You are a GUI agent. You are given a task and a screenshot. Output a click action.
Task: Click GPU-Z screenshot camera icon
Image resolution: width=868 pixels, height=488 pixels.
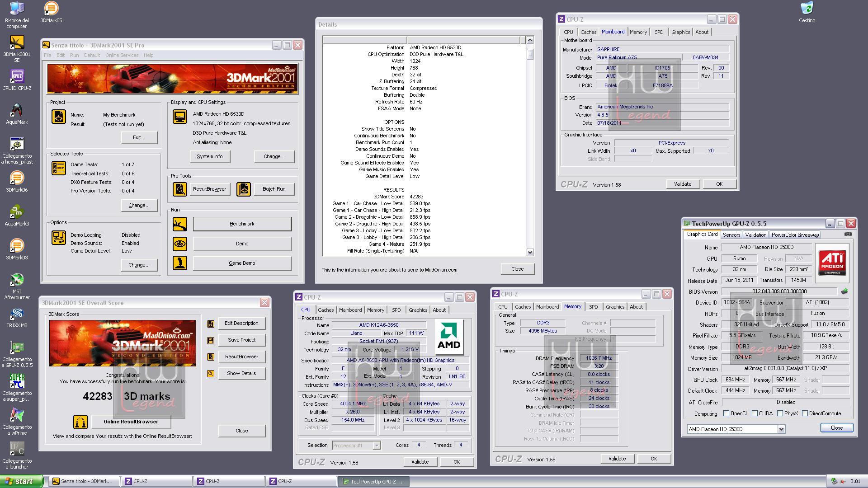(x=848, y=234)
